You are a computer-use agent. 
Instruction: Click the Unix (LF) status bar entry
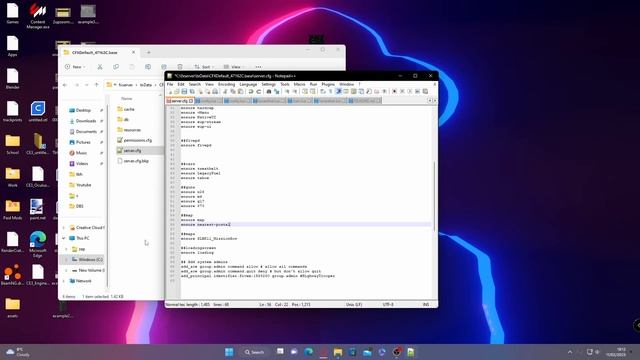point(354,304)
